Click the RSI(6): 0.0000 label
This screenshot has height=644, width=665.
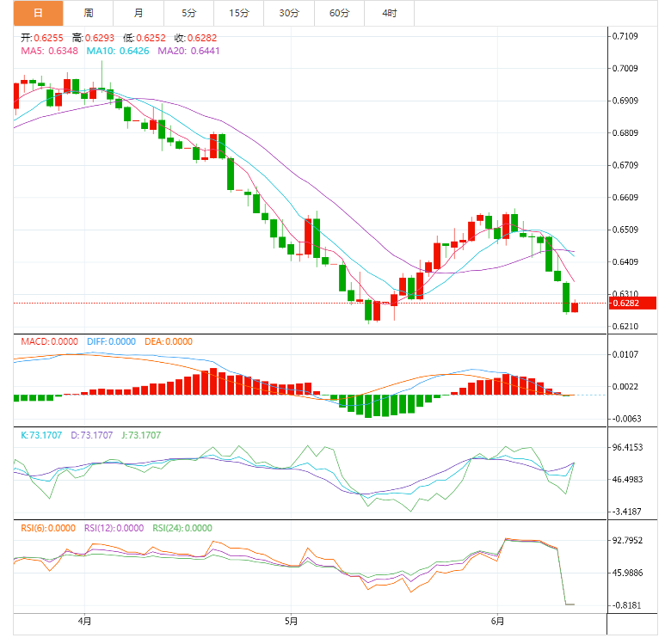coord(48,528)
